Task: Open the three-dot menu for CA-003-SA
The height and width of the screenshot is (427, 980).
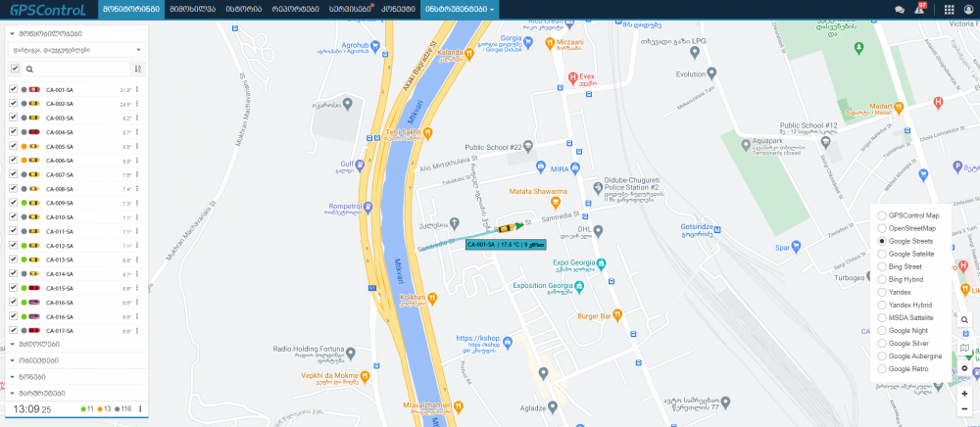Action: tap(137, 118)
